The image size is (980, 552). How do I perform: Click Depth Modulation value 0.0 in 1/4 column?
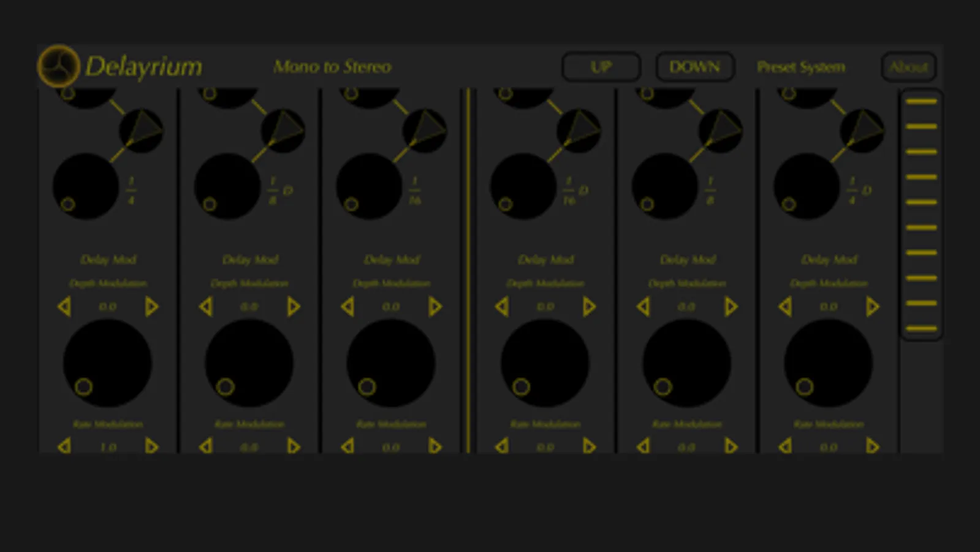click(107, 307)
